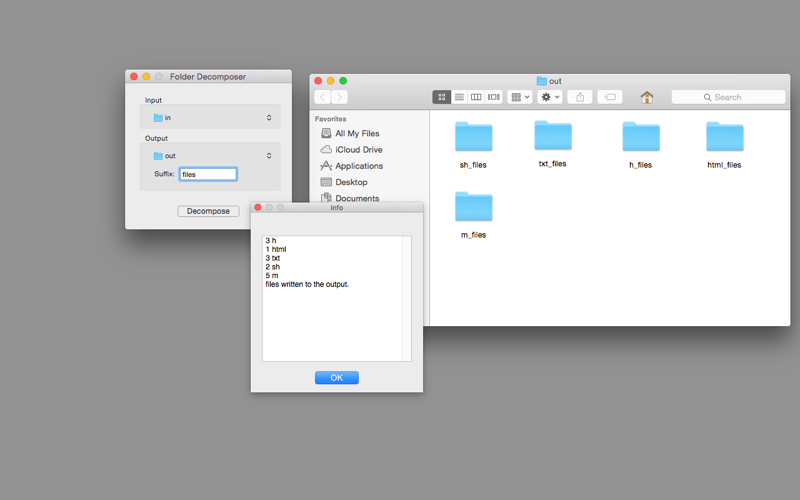Click '3 h' line in Info text
The width and height of the screenshot is (800, 500).
coord(271,240)
